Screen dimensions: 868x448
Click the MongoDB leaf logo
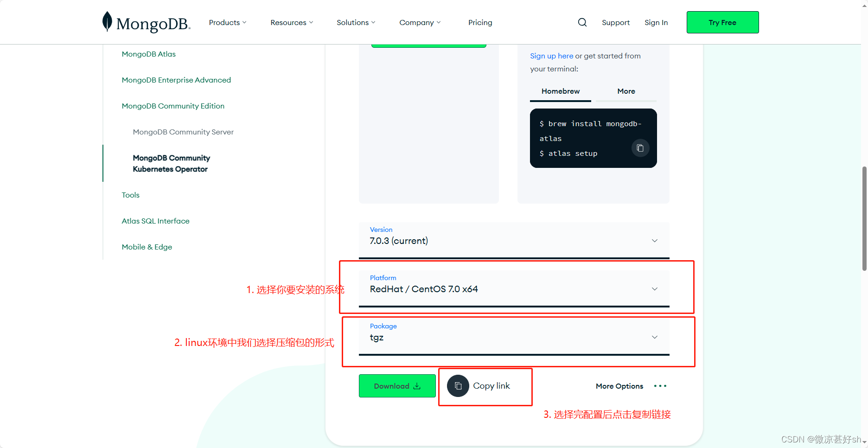(107, 20)
